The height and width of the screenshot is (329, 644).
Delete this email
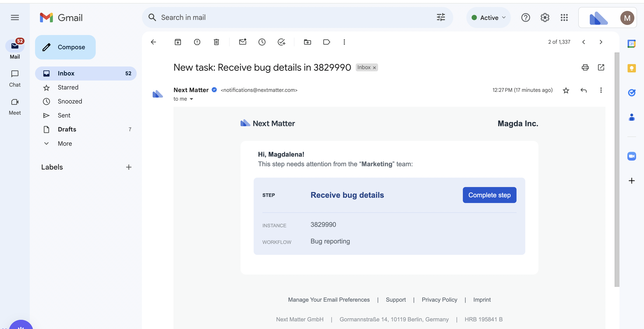click(216, 42)
